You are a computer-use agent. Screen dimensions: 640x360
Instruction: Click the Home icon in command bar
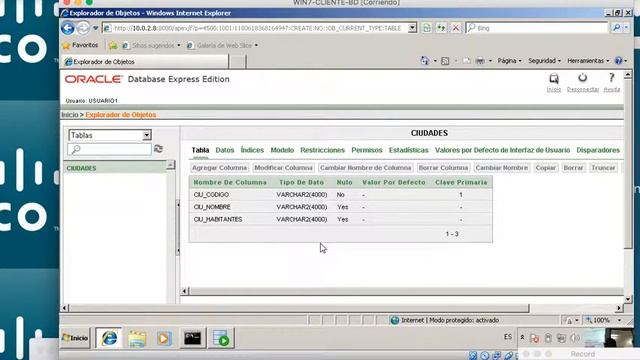tap(424, 61)
